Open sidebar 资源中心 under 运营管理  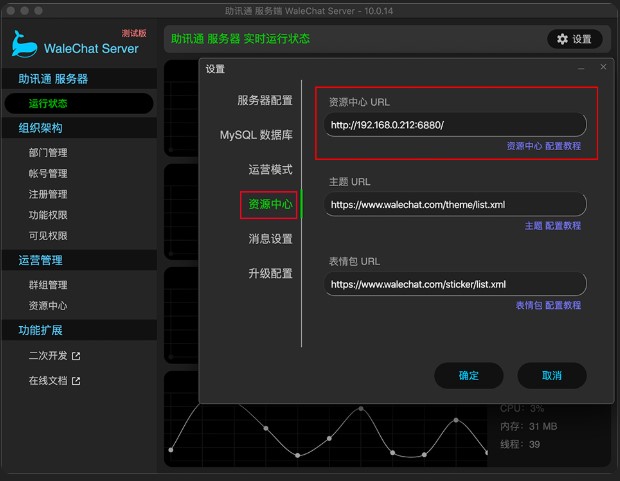coord(48,306)
